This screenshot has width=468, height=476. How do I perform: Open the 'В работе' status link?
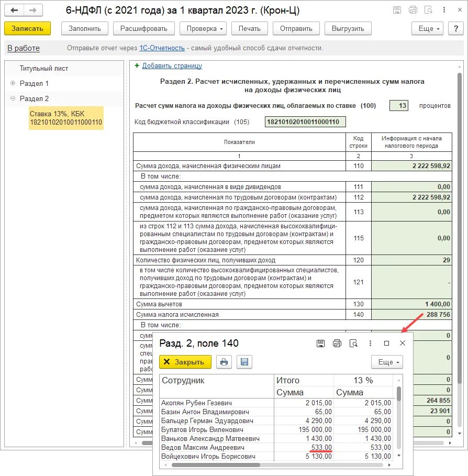(24, 48)
